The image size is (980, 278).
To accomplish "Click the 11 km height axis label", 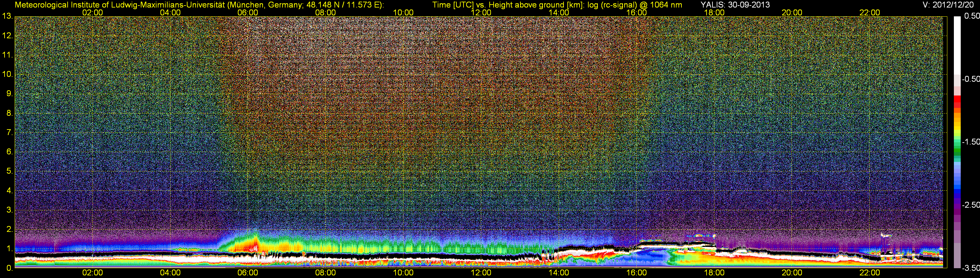I will (8, 55).
